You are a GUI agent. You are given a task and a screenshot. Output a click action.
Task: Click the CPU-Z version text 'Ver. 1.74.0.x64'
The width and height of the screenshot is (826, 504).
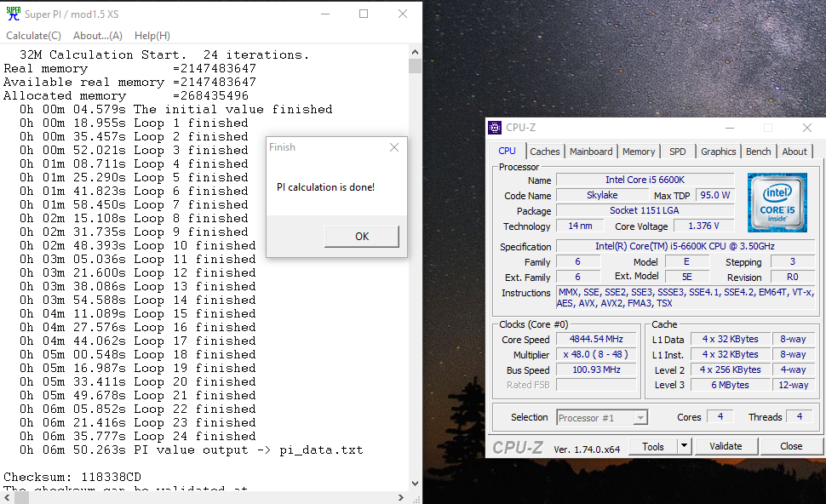coord(587,450)
